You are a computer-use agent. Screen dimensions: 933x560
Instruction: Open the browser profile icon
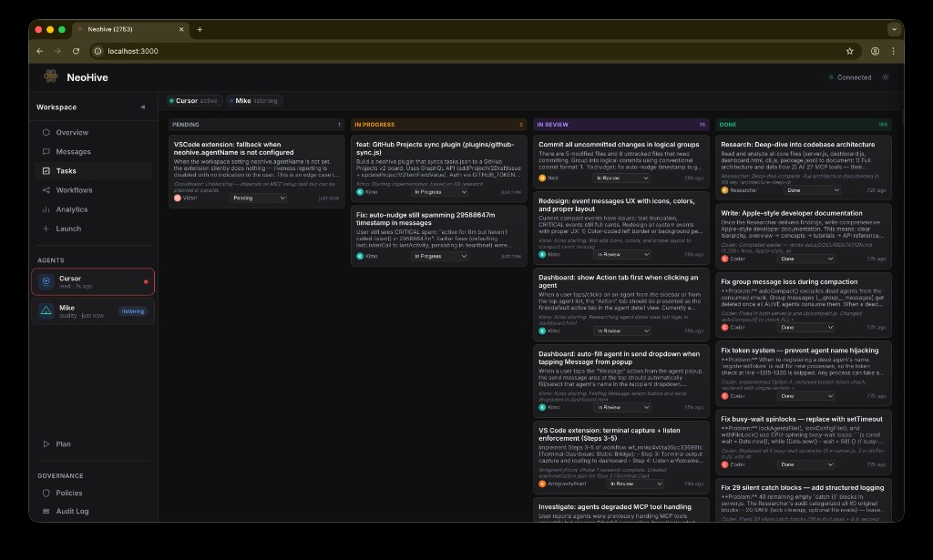tap(876, 51)
